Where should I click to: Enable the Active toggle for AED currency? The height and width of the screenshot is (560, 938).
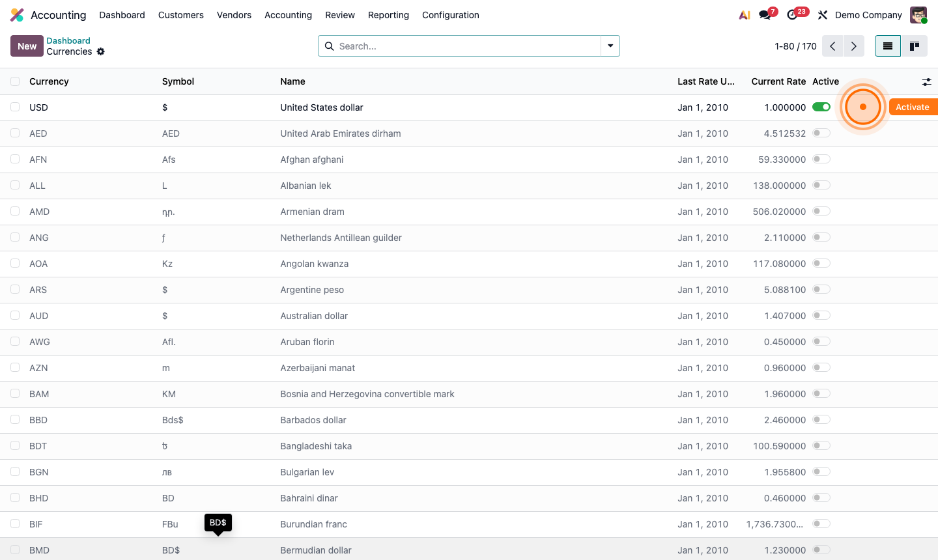pyautogui.click(x=821, y=133)
